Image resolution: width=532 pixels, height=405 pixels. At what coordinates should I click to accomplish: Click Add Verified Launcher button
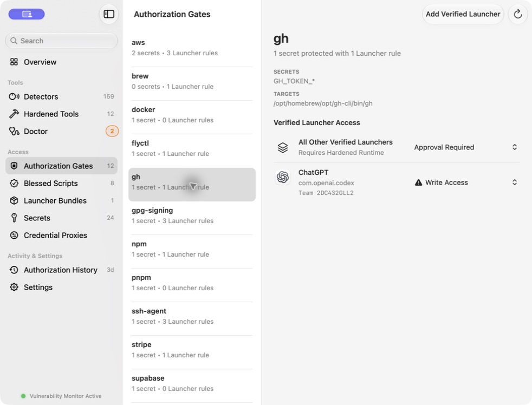(x=463, y=14)
